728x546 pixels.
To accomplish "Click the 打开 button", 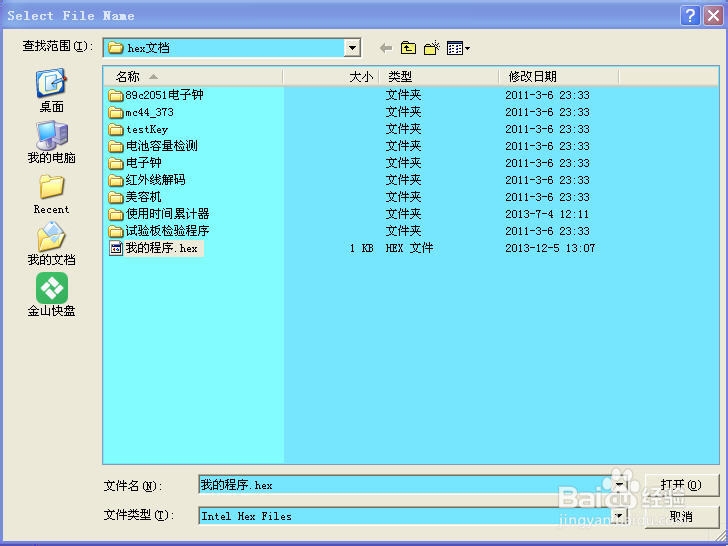I will [x=681, y=485].
